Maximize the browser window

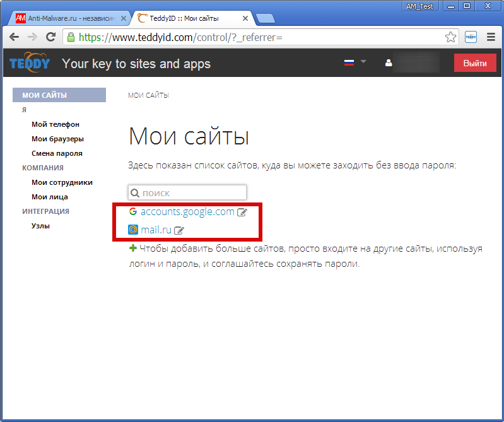[467, 6]
